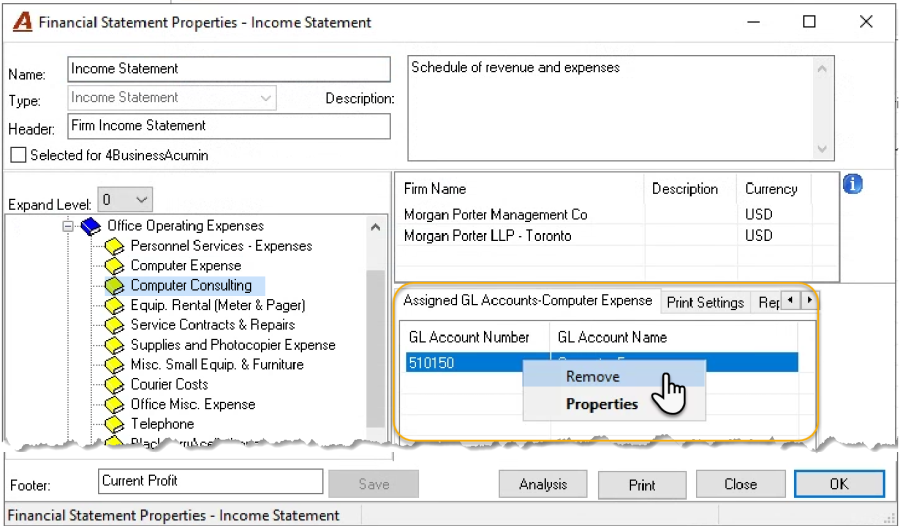The width and height of the screenshot is (900, 526).
Task: Click the description scroll-down arrow
Action: [x=822, y=149]
